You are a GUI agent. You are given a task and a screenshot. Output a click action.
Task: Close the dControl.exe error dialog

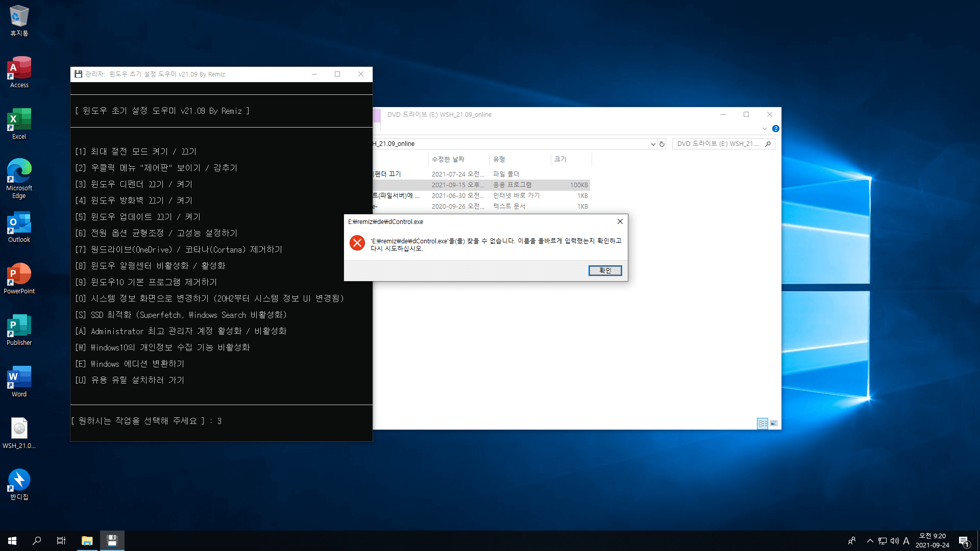pos(620,221)
